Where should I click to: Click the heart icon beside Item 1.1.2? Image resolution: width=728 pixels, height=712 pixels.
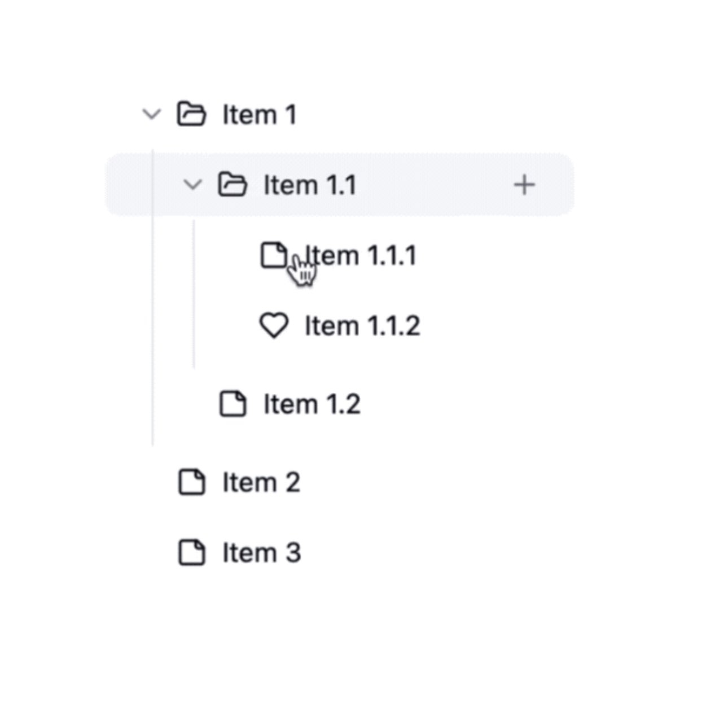[274, 326]
